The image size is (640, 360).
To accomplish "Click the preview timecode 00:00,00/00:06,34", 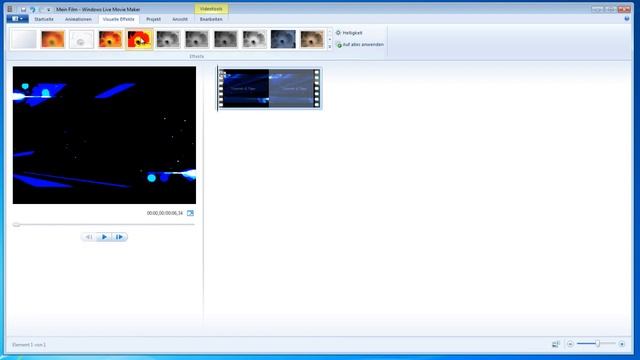I will pos(165,213).
